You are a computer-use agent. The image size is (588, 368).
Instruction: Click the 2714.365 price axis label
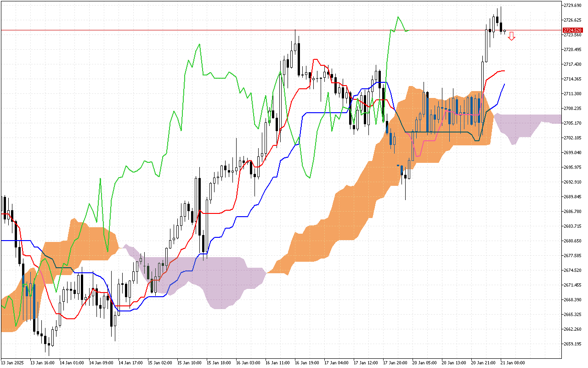pyautogui.click(x=572, y=79)
